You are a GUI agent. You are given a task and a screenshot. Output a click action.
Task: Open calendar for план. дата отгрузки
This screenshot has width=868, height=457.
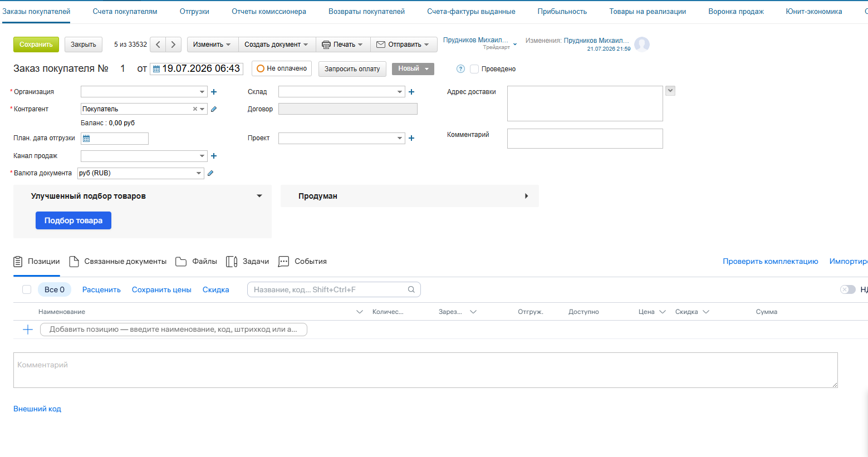coord(86,139)
